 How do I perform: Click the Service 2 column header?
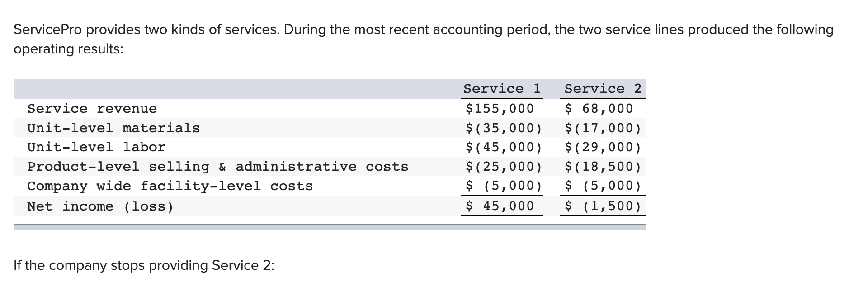tap(603, 89)
